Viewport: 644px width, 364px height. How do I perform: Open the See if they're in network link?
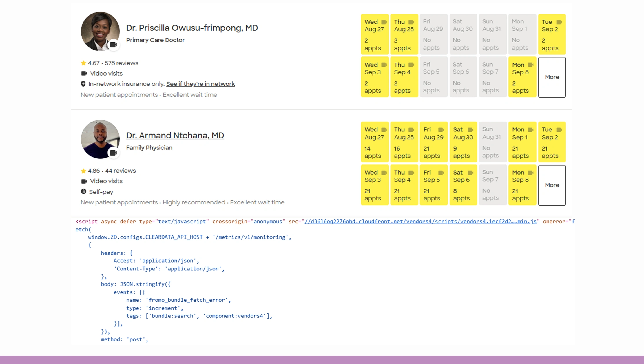tap(200, 84)
